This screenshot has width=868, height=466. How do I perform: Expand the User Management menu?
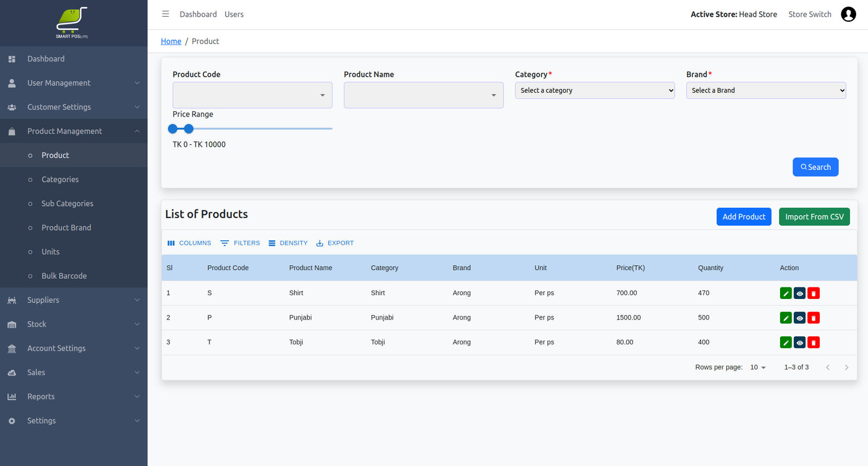tap(74, 83)
